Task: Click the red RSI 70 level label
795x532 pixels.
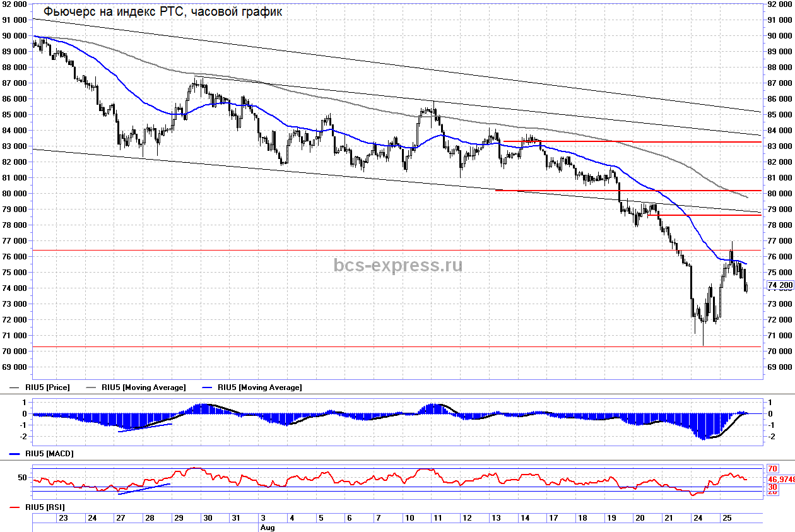Action: pyautogui.click(x=772, y=469)
